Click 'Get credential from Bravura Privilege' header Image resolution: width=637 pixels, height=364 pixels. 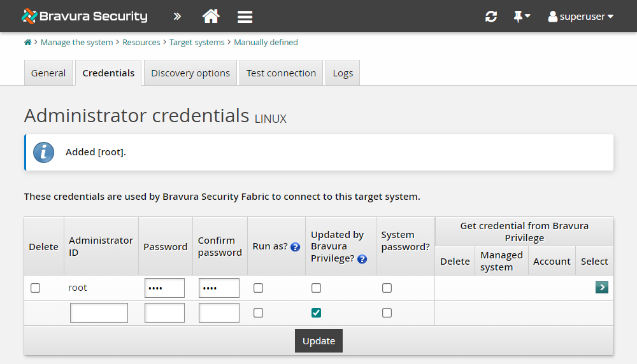click(524, 232)
